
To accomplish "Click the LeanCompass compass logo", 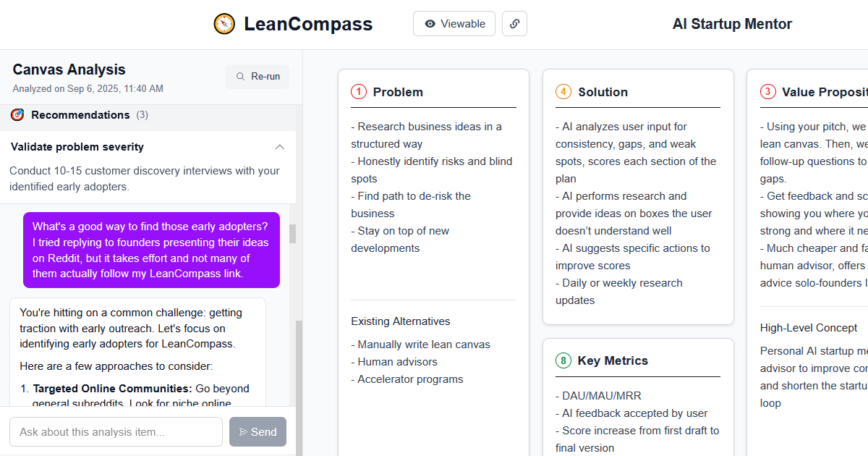I will coord(223,23).
